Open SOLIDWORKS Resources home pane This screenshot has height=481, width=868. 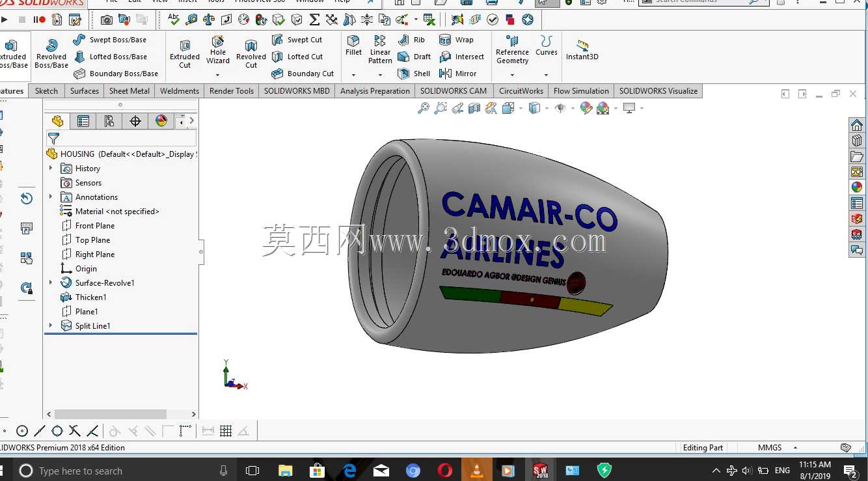point(857,125)
